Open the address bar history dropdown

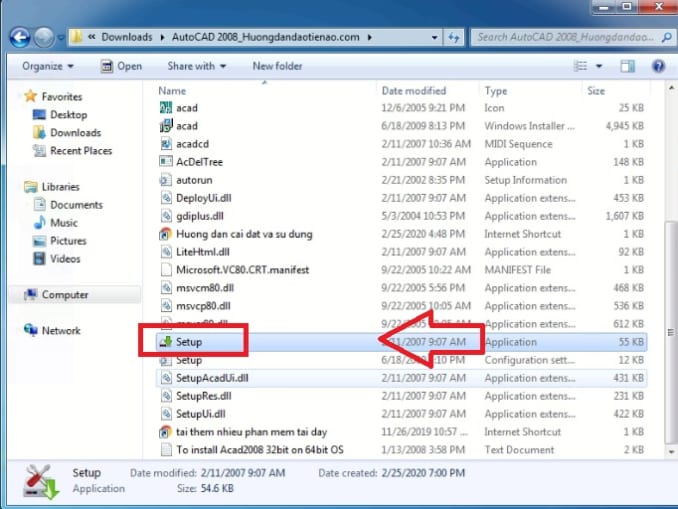435,38
